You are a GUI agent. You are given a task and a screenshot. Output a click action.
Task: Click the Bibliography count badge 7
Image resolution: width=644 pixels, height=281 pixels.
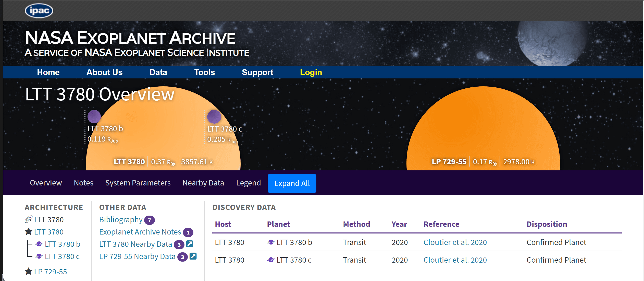pyautogui.click(x=150, y=220)
